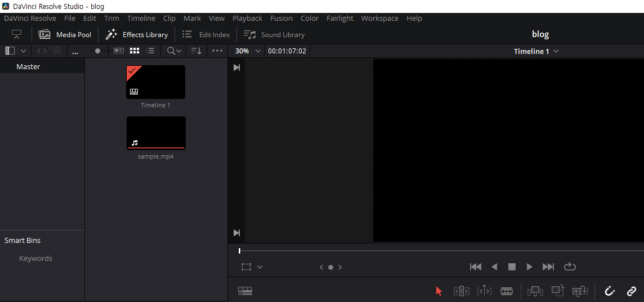Click the upper skip-to-end arrow beside the viewer

(236, 67)
